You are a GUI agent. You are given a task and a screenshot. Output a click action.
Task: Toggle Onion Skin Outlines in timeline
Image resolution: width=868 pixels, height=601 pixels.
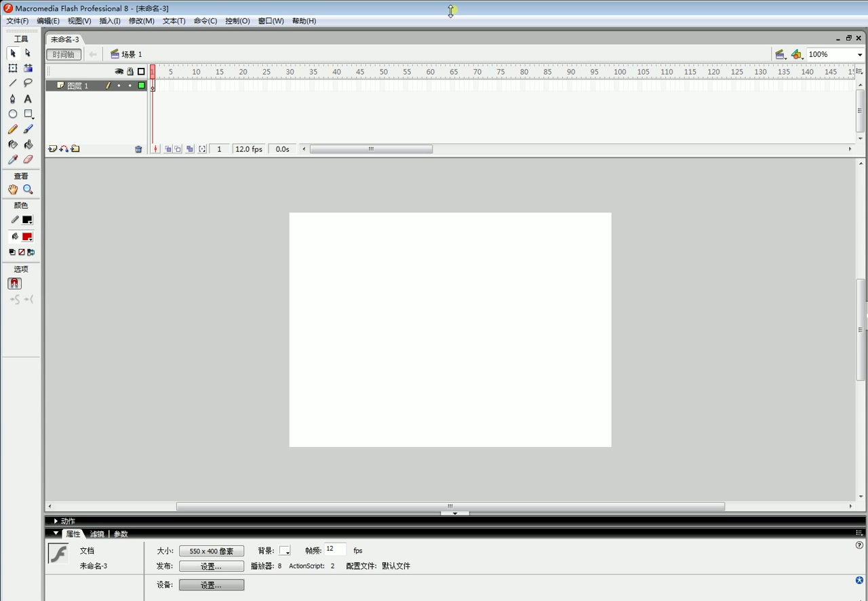pos(178,149)
